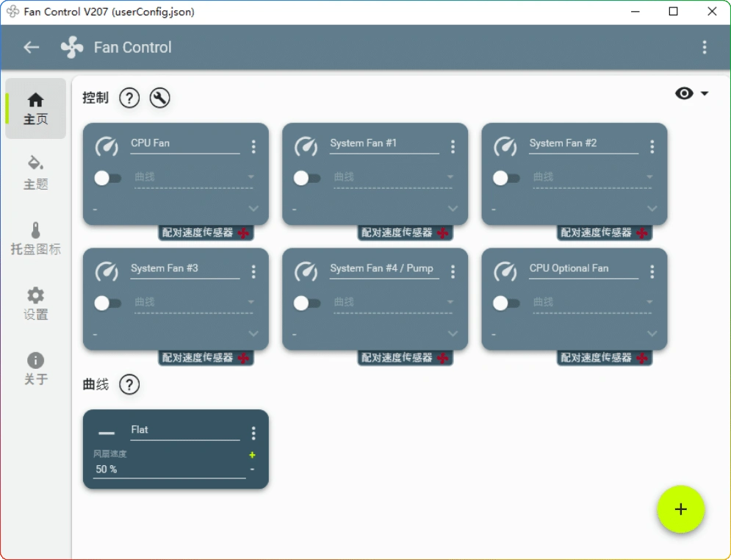Select 主题 (Themes) in the sidebar
This screenshot has height=560, width=731.
35,170
